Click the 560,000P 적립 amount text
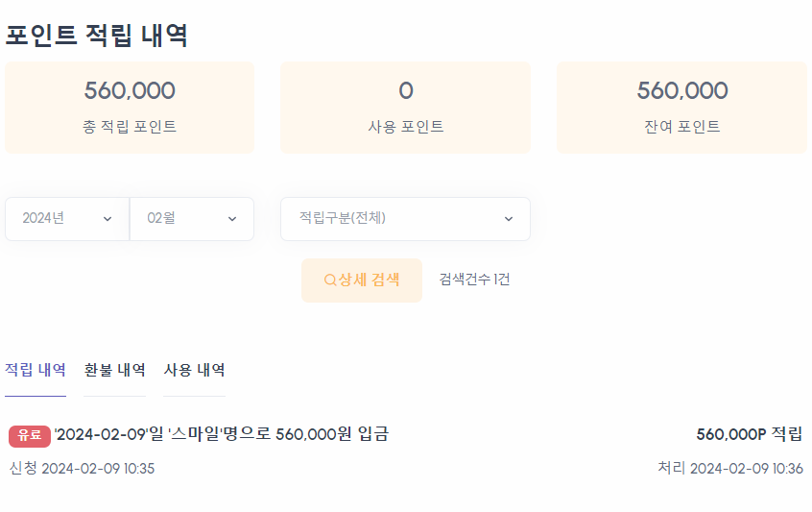This screenshot has width=812, height=512. pyautogui.click(x=749, y=434)
